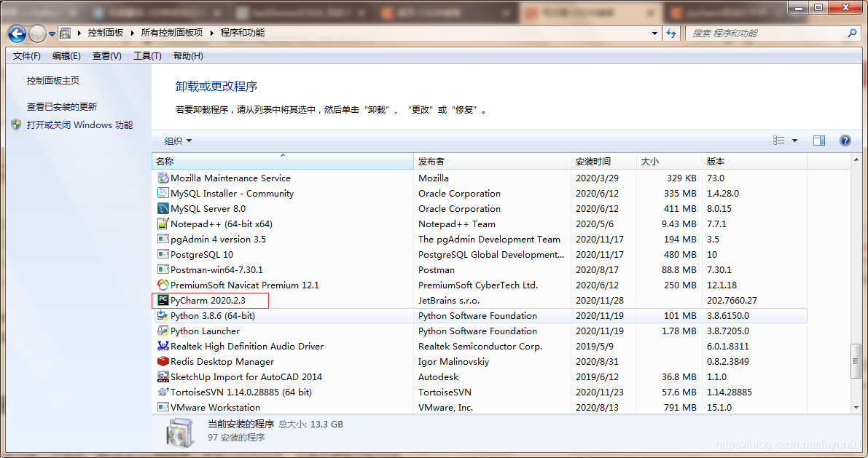Go back with the blue back arrow
The height and width of the screenshot is (458, 868).
17,33
